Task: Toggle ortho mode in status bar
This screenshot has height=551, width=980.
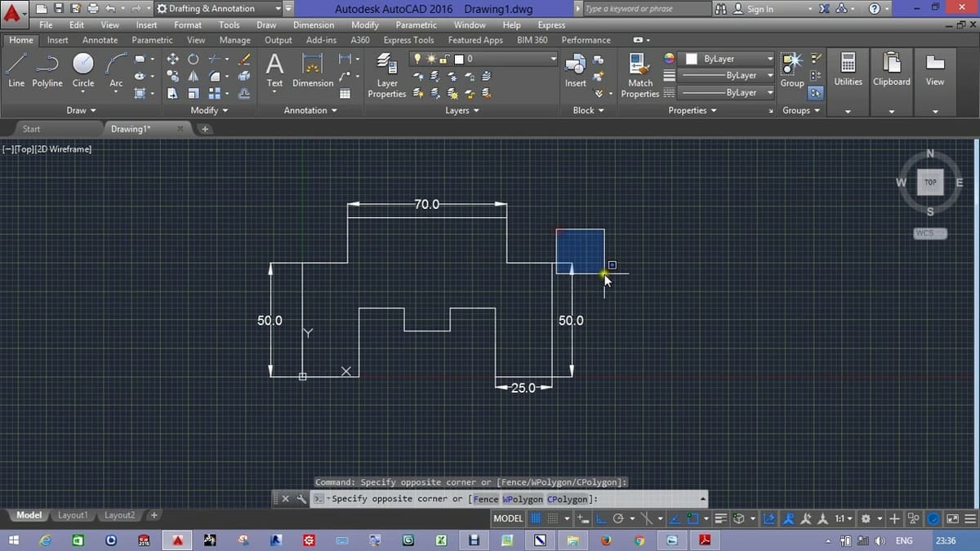Action: 599,518
